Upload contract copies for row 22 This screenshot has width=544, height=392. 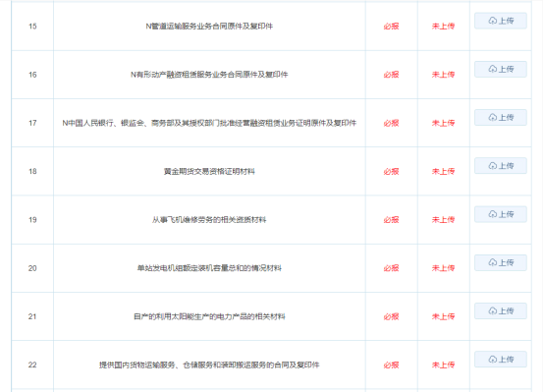(x=501, y=359)
